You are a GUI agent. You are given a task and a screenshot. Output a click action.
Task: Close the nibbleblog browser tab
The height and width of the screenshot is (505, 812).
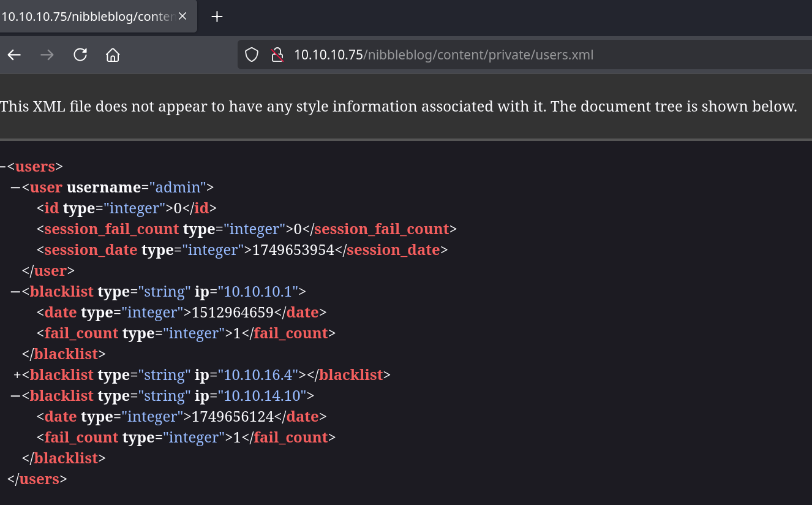182,17
